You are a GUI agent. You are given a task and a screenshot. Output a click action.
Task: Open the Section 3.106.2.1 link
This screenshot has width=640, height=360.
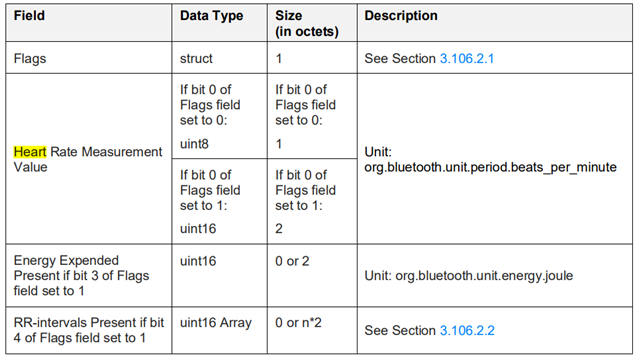click(x=467, y=58)
